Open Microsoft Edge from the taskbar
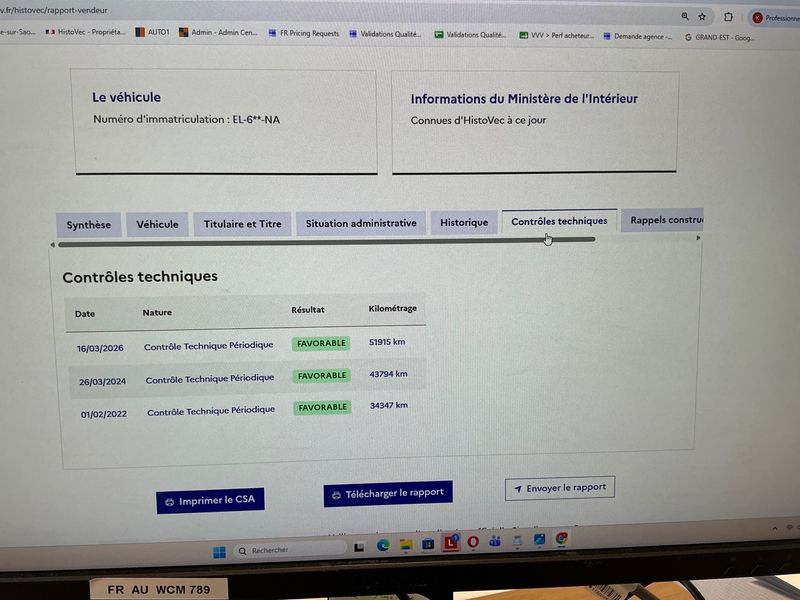Screen dimensions: 800x600 pos(383,546)
